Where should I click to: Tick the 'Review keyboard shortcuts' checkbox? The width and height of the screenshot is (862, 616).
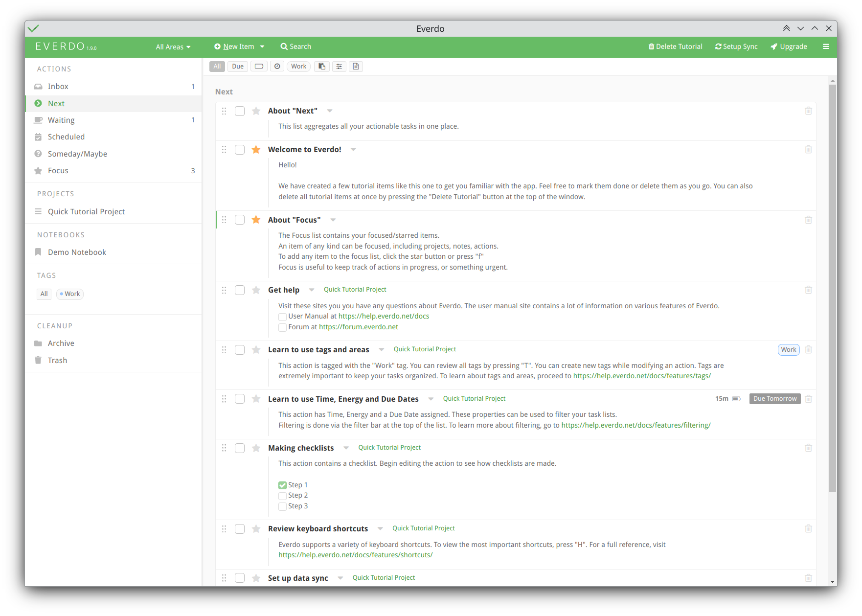(x=240, y=529)
